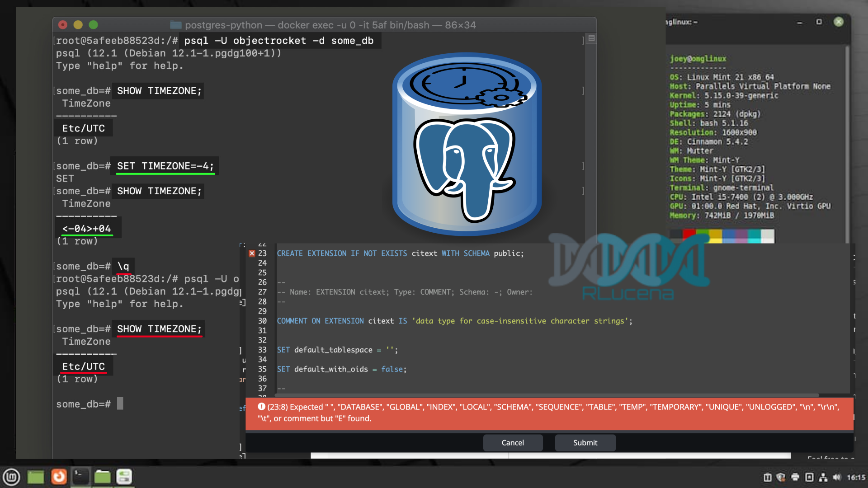Click the 'SET TIMEZONE=-4;' command
Screen dimensions: 868x488
pyautogui.click(x=165, y=166)
